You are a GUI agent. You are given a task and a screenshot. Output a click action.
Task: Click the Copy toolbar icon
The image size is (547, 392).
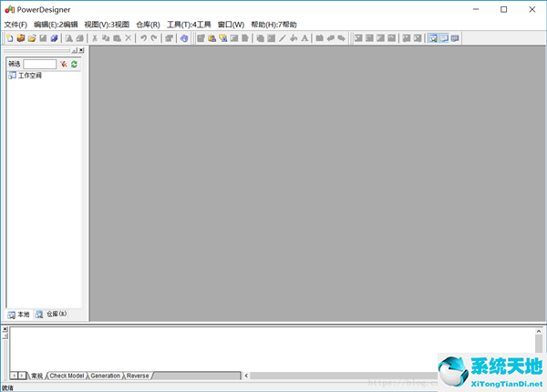pos(106,38)
